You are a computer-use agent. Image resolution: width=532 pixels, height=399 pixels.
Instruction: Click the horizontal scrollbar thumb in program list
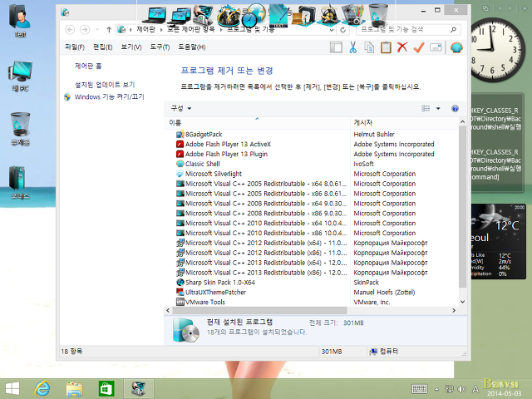(x=259, y=310)
